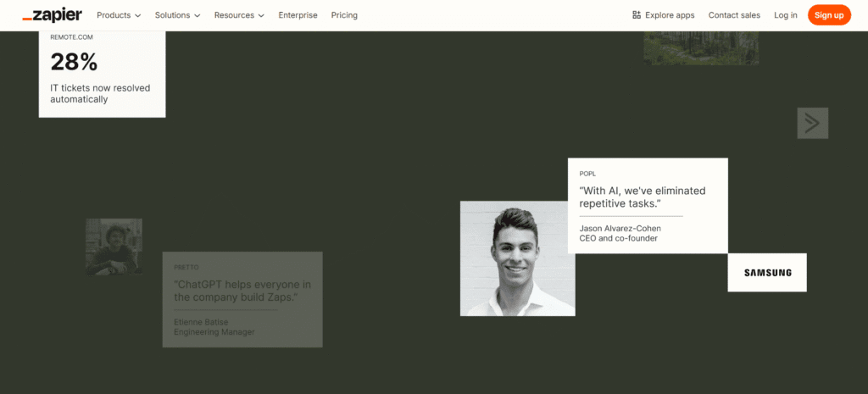Click Jason Alvarez-Cohen's portrait photo
Image resolution: width=868 pixels, height=394 pixels.
pyautogui.click(x=518, y=258)
